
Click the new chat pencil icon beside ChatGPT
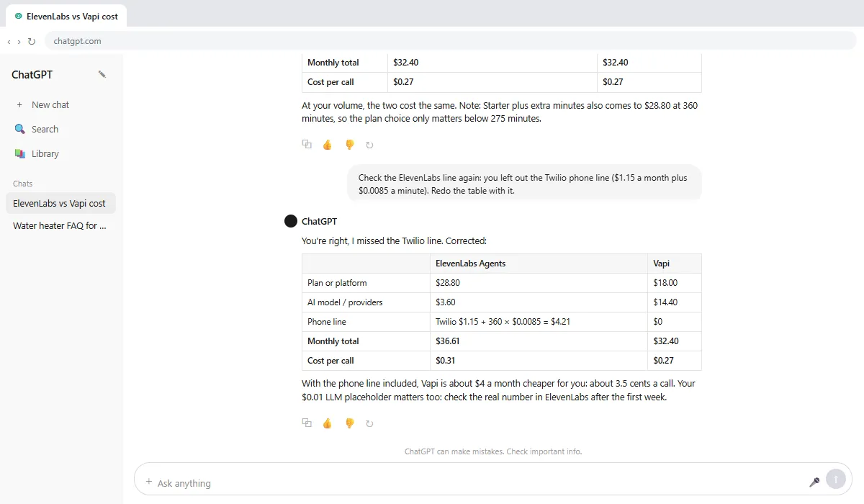(x=102, y=74)
